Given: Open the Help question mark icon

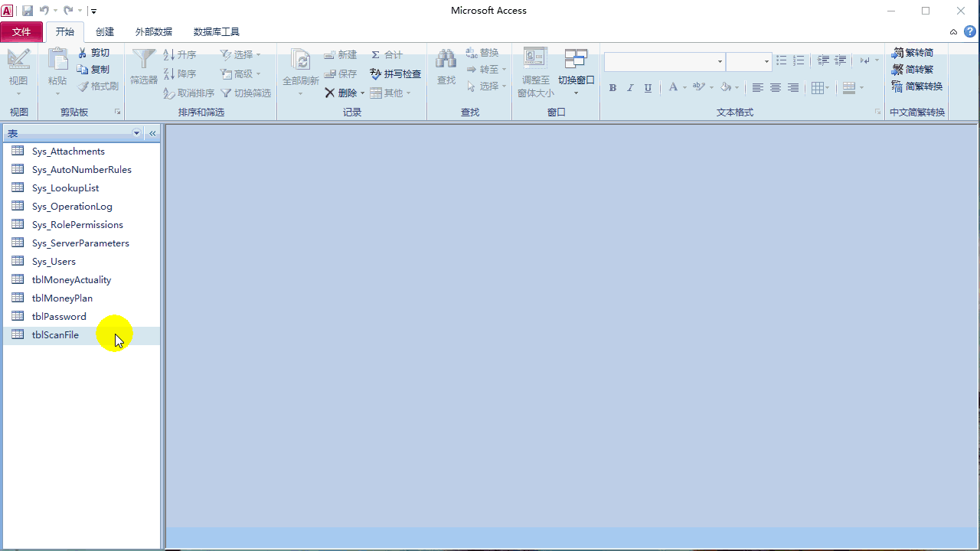Looking at the screenshot, I should pos(970,31).
